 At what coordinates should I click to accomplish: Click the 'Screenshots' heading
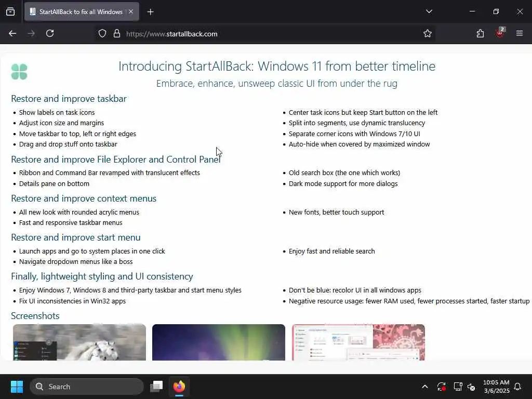pyautogui.click(x=35, y=316)
